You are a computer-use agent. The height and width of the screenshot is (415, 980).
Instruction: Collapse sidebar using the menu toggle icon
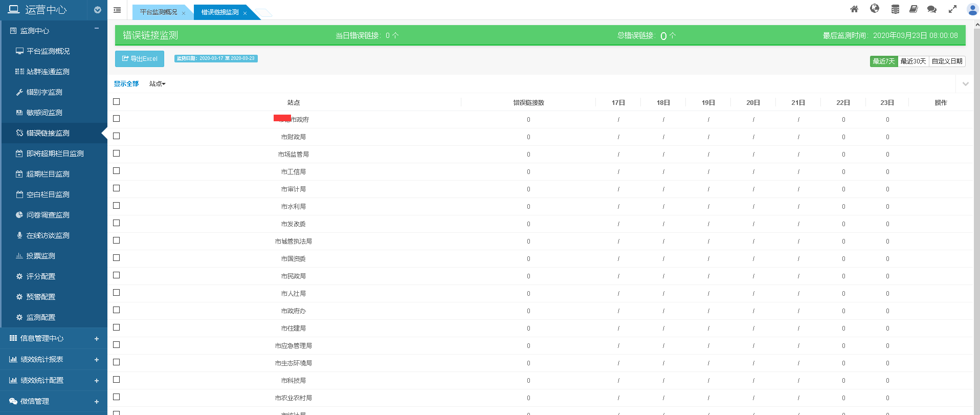[x=117, y=10]
